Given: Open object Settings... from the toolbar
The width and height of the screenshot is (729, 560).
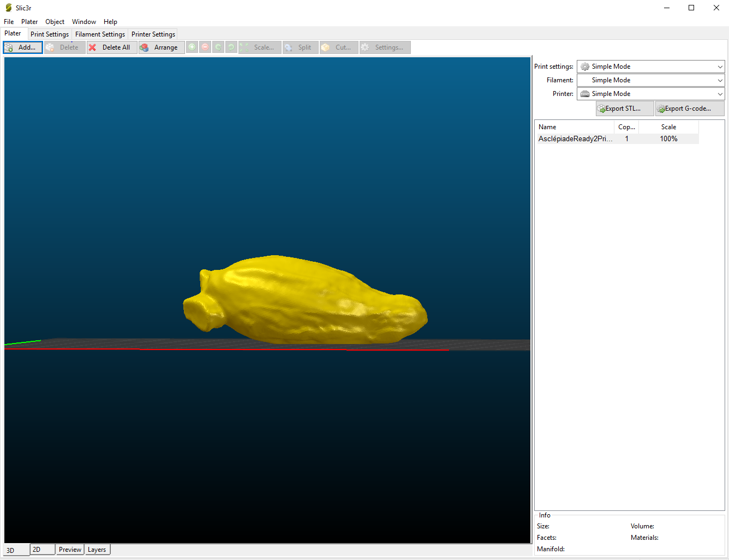Looking at the screenshot, I should 385,47.
